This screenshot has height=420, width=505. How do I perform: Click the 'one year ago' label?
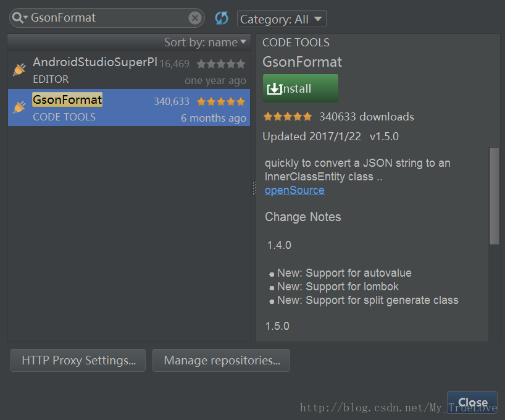point(215,80)
